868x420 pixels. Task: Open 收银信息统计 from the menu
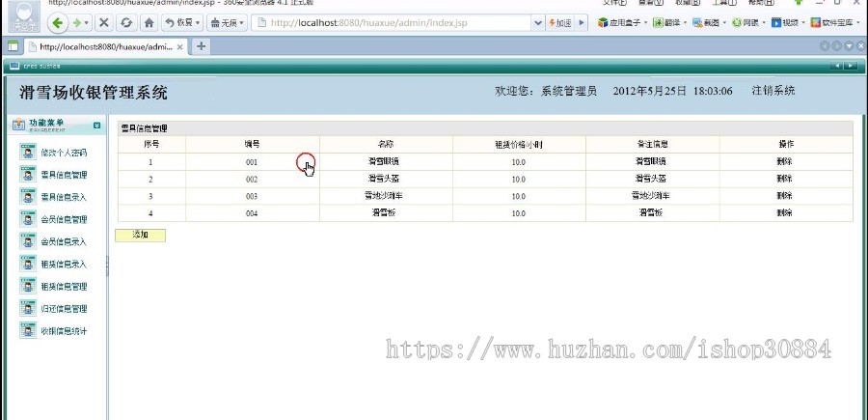point(64,331)
